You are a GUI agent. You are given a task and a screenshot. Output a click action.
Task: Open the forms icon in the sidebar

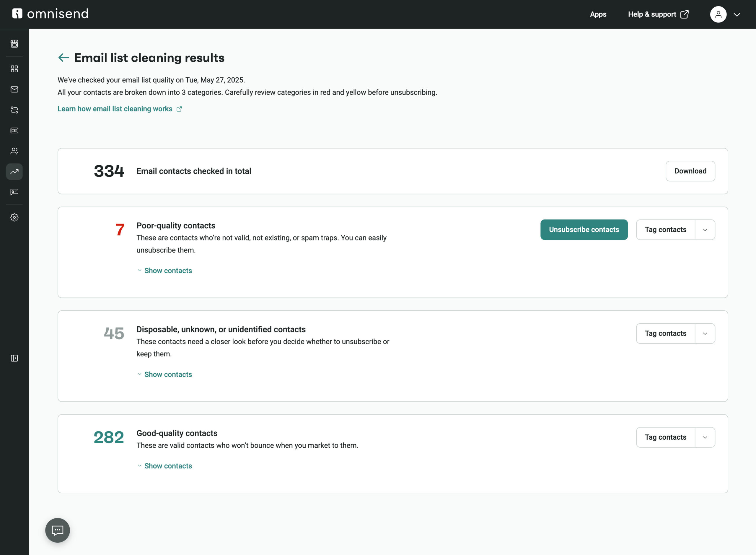(14, 130)
